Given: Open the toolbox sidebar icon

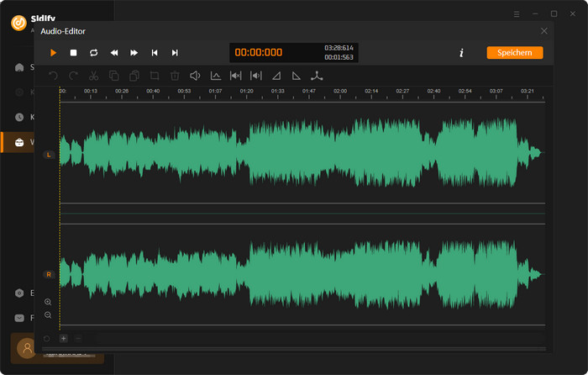Looking at the screenshot, I should pyautogui.click(x=19, y=142).
